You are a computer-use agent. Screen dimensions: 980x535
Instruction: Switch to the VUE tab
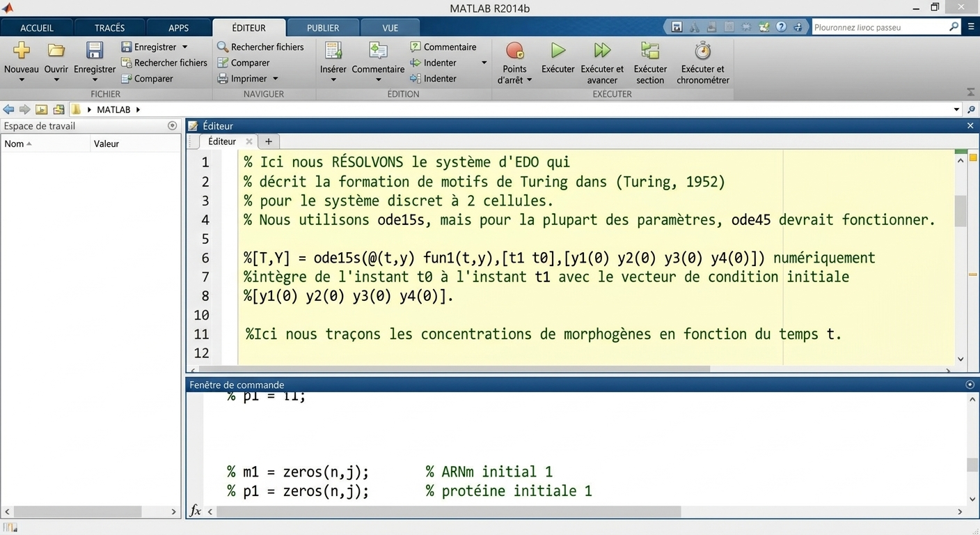click(x=390, y=28)
